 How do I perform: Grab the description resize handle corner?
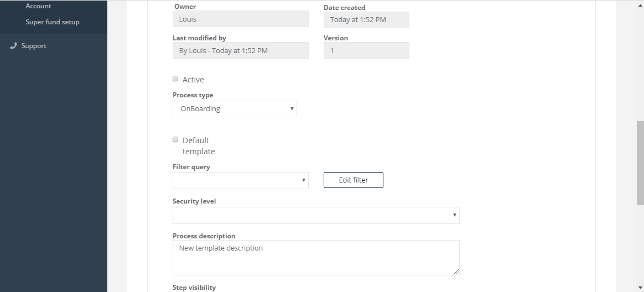click(x=456, y=272)
